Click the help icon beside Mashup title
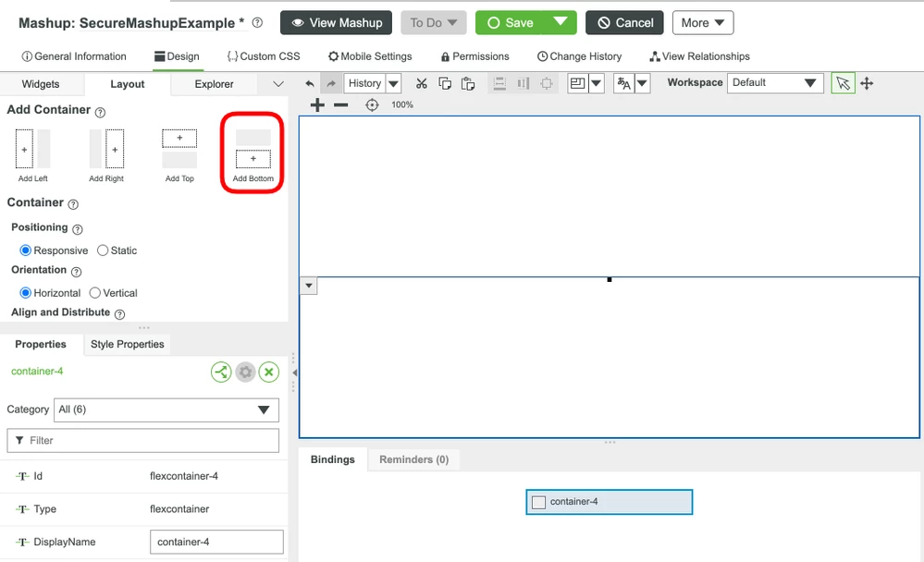The width and height of the screenshot is (924, 562). (257, 22)
